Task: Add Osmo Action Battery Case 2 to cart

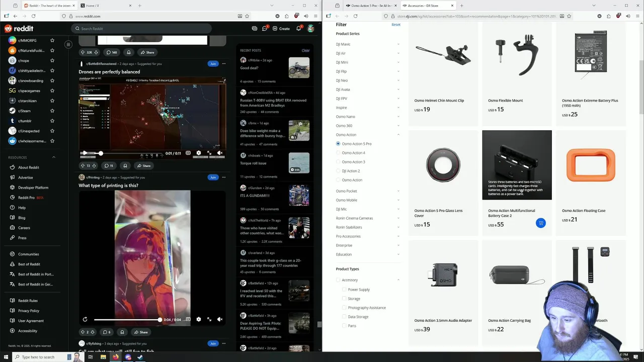Action: click(x=540, y=223)
